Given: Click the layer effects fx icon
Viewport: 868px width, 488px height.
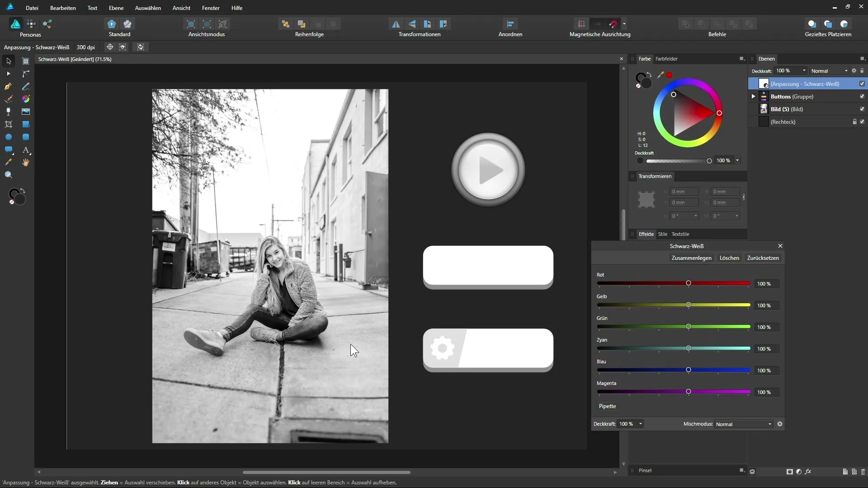Looking at the screenshot, I should pos(808,471).
